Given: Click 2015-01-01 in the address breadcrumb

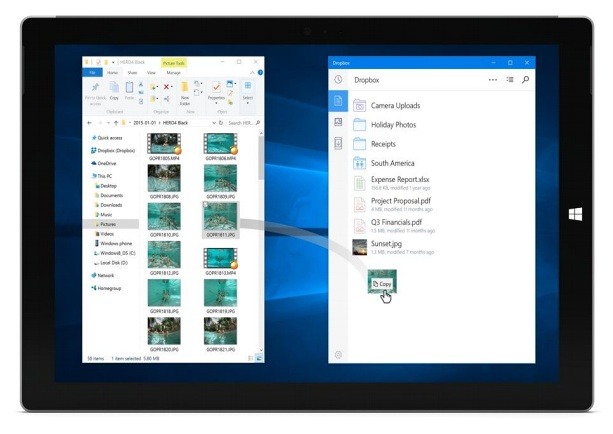Looking at the screenshot, I should tap(145, 123).
